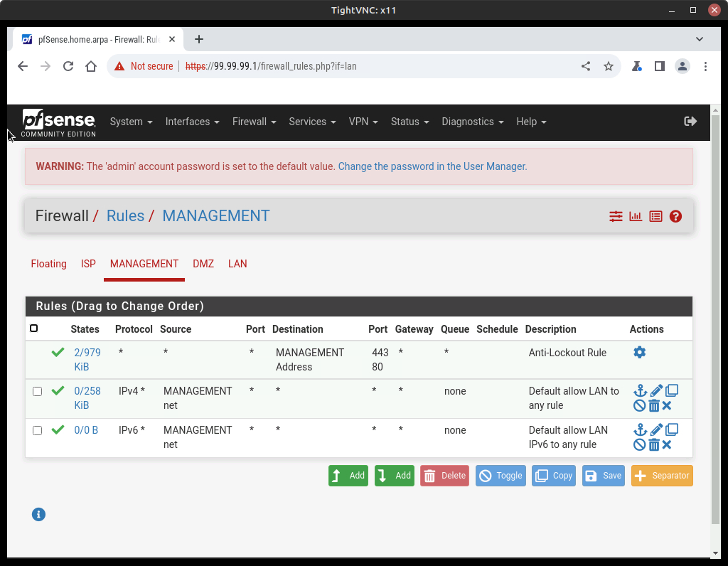Expand the Help menu
This screenshot has width=728, height=566.
531,122
